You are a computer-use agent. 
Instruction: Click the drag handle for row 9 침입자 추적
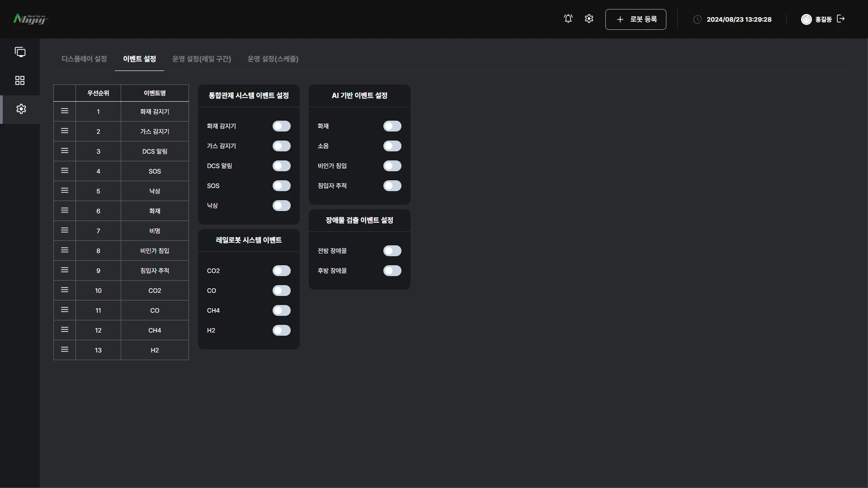[65, 270]
